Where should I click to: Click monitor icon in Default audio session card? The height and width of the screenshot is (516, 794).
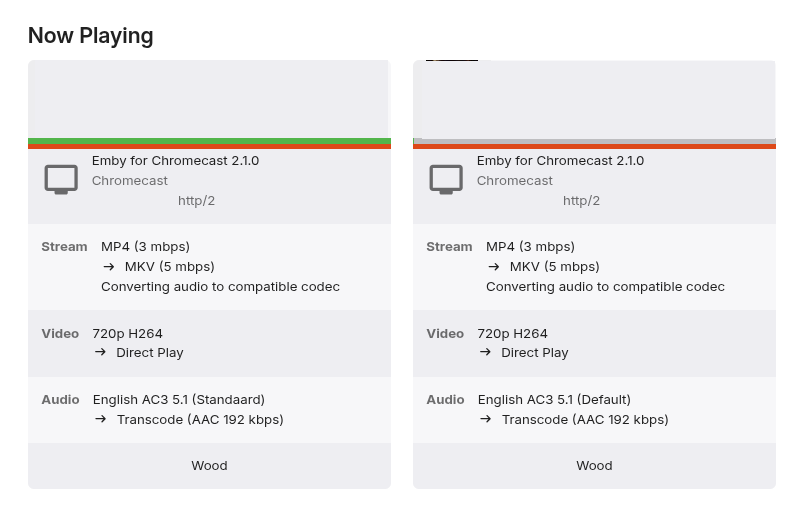click(x=446, y=180)
